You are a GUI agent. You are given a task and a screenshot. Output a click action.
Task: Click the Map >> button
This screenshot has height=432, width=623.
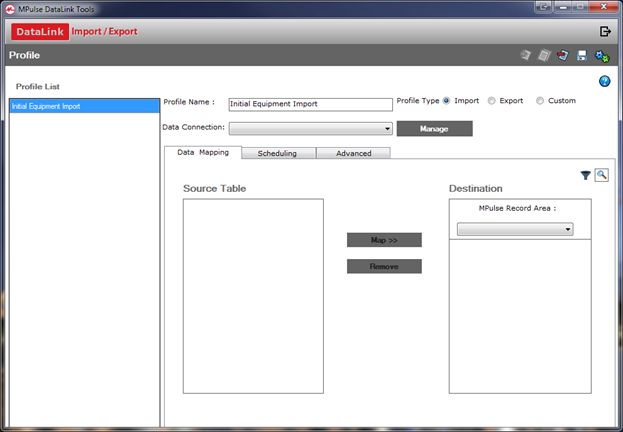(384, 240)
